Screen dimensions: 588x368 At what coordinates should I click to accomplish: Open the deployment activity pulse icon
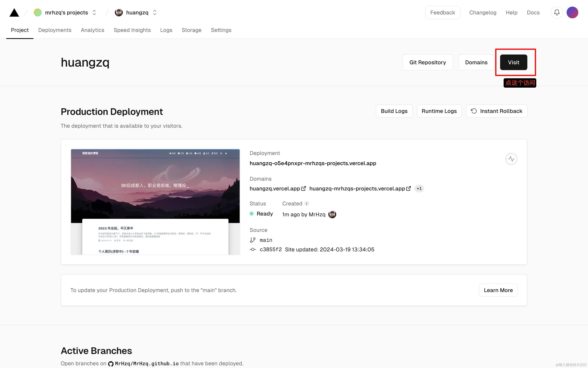(511, 159)
